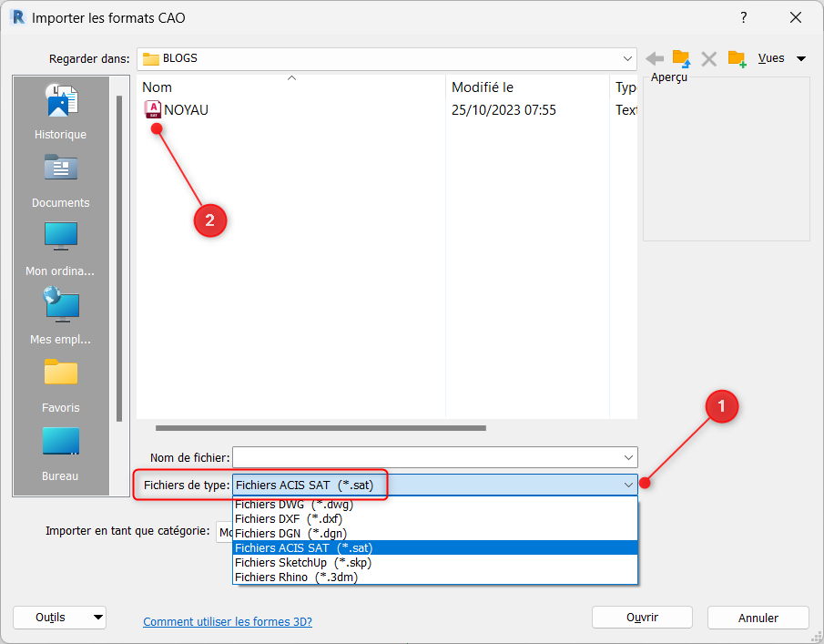Click the Ouvrir button
The image size is (824, 644).
642,618
